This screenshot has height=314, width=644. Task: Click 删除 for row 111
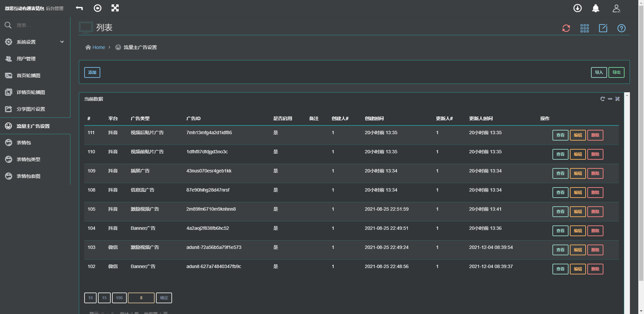coord(595,135)
